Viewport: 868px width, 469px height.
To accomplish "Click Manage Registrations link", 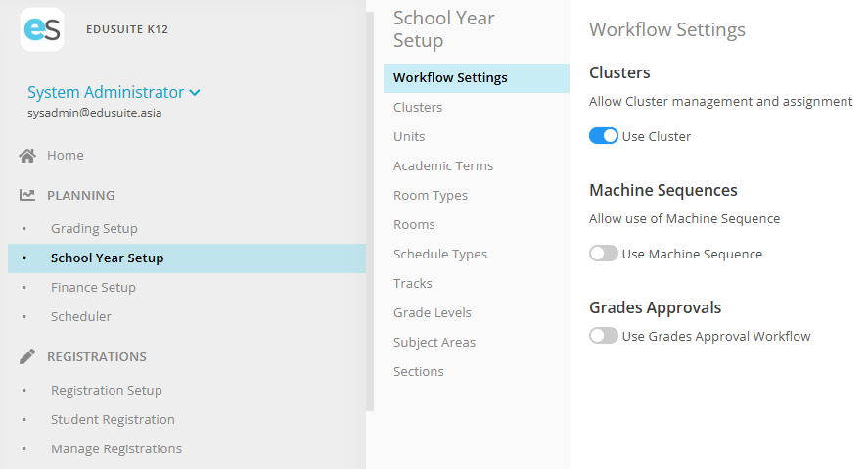I will 116,448.
